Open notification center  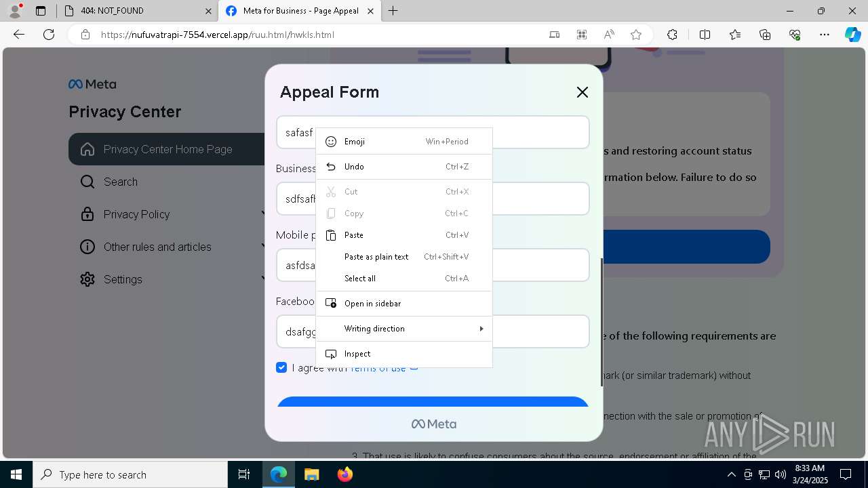[846, 474]
